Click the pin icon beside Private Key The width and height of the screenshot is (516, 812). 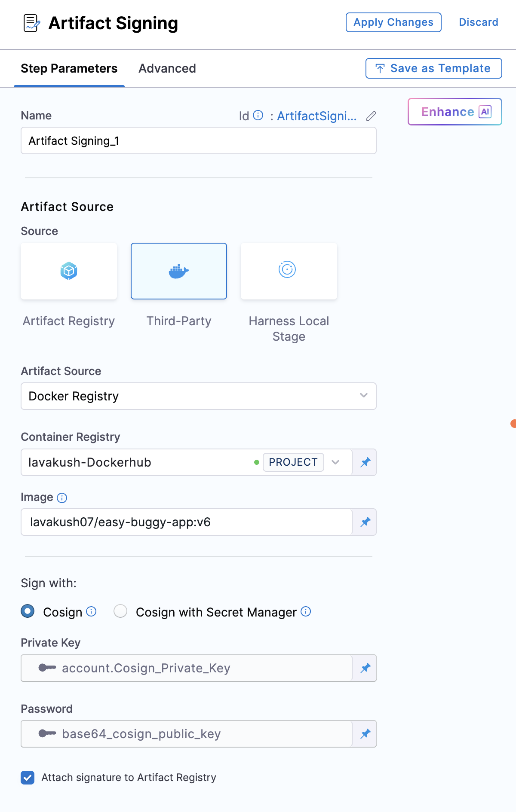(x=365, y=668)
